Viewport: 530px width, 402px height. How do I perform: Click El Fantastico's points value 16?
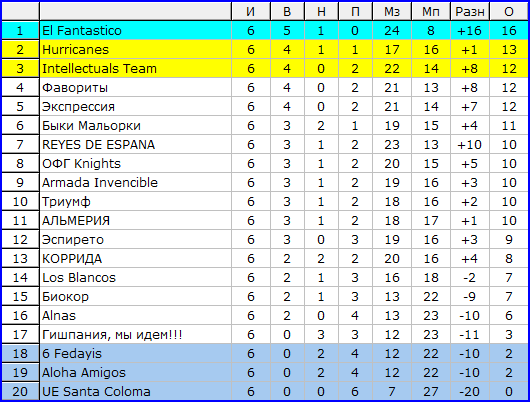tap(509, 30)
